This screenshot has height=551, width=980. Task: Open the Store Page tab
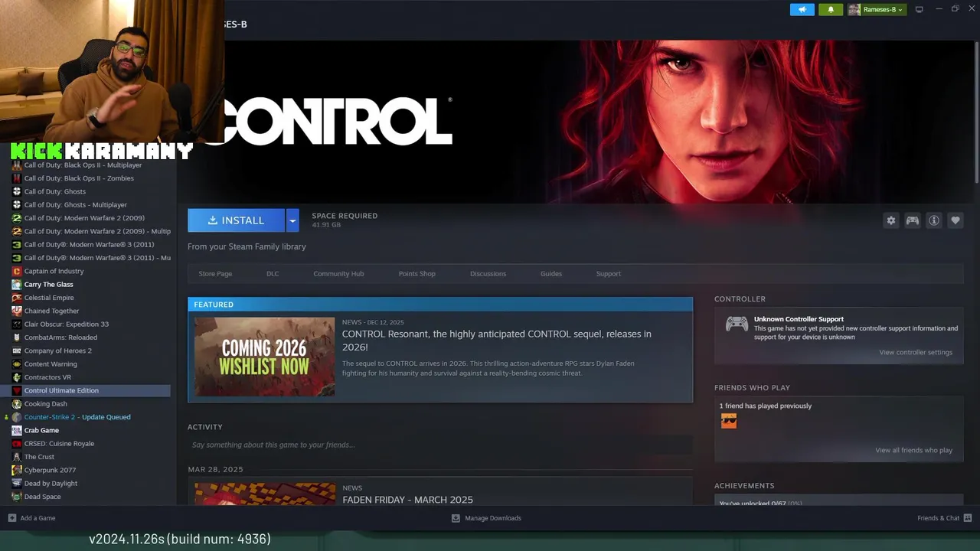pyautogui.click(x=215, y=274)
